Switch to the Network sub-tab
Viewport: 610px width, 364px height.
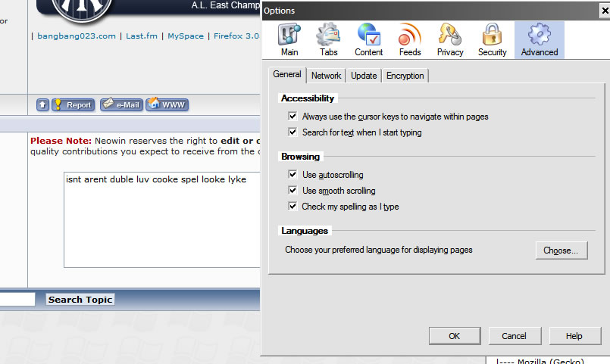326,76
